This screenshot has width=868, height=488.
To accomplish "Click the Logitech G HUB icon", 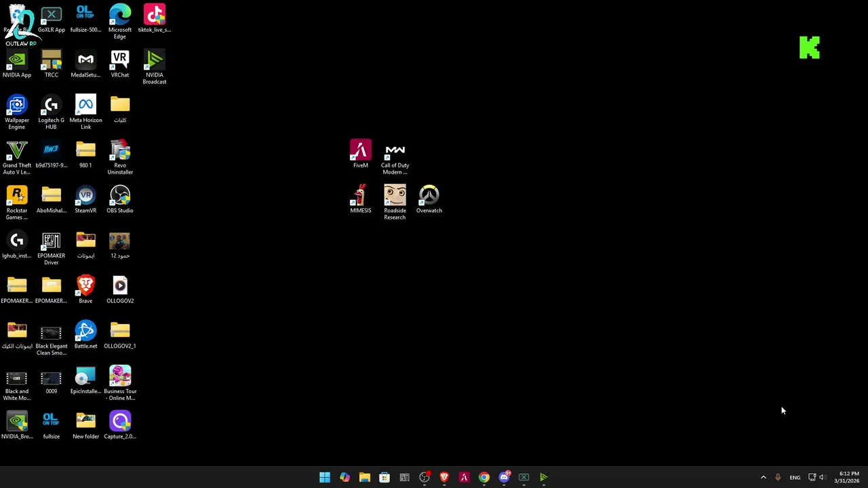I will point(51,113).
